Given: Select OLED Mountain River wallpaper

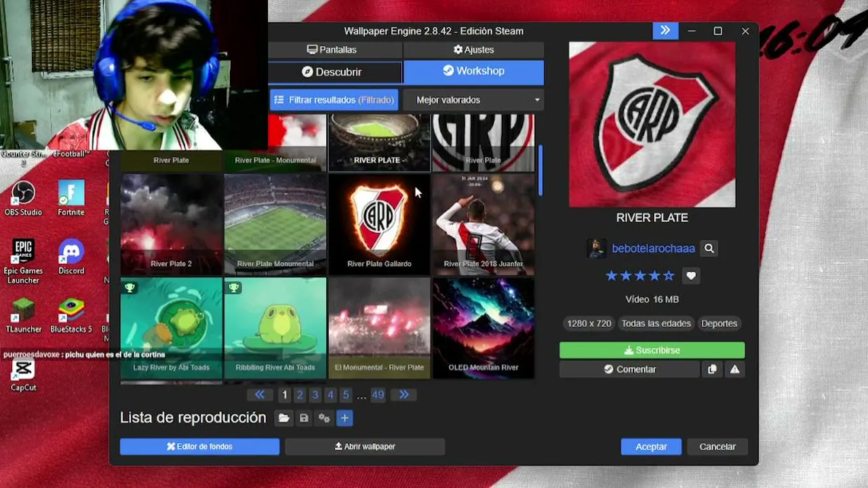Looking at the screenshot, I should pos(484,328).
